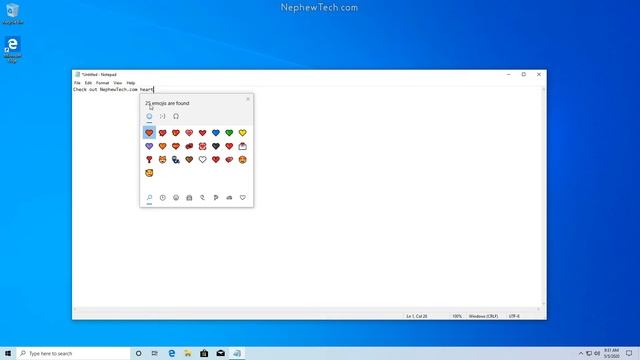Insert the green heart emoji
Viewport: 640px width, 360px height.
coord(229,133)
